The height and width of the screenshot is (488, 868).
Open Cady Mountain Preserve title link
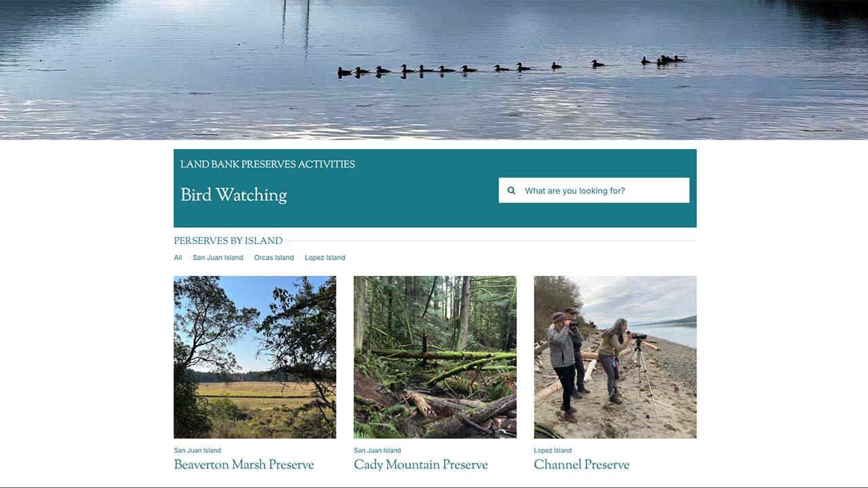tap(421, 465)
